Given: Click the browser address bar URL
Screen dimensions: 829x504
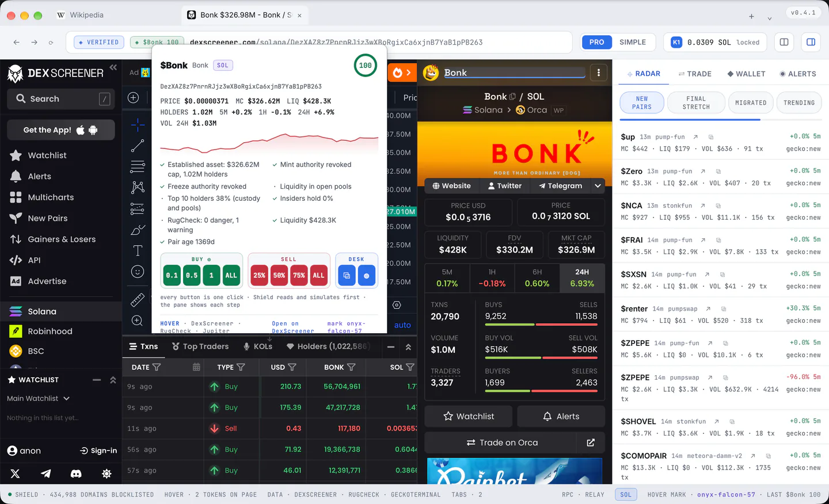Looking at the screenshot, I should click(x=336, y=42).
